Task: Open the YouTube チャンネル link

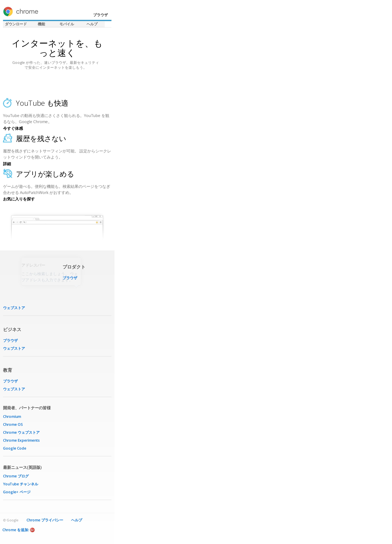Action: tap(21, 484)
